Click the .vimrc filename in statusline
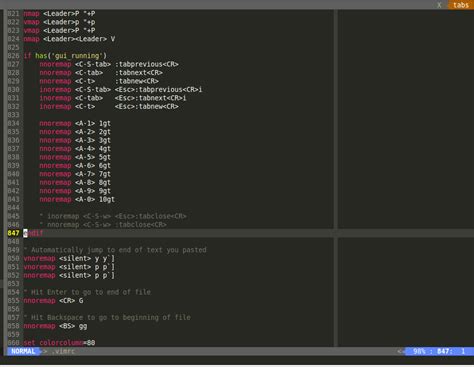The width and height of the screenshot is (474, 367). [63, 351]
